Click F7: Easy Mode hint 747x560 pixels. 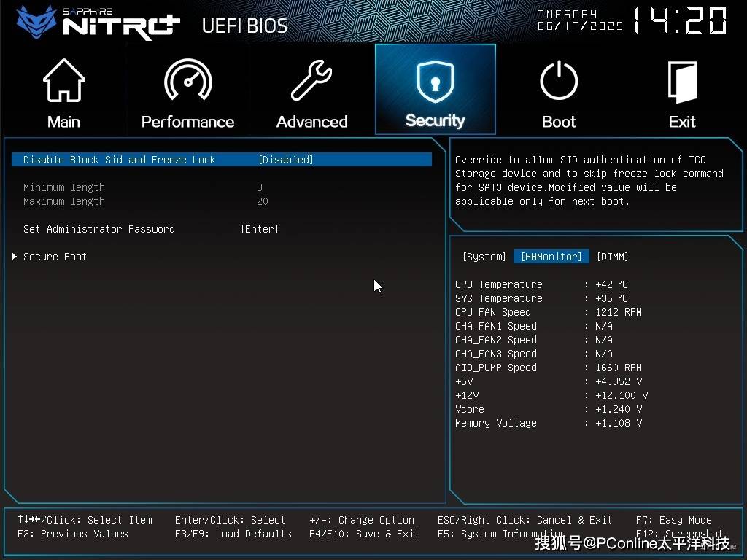pyautogui.click(x=673, y=520)
